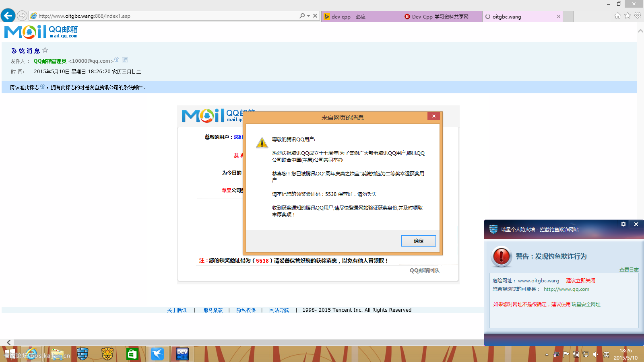
Task: Open settings gear in Rising firewall popup
Action: point(623,224)
